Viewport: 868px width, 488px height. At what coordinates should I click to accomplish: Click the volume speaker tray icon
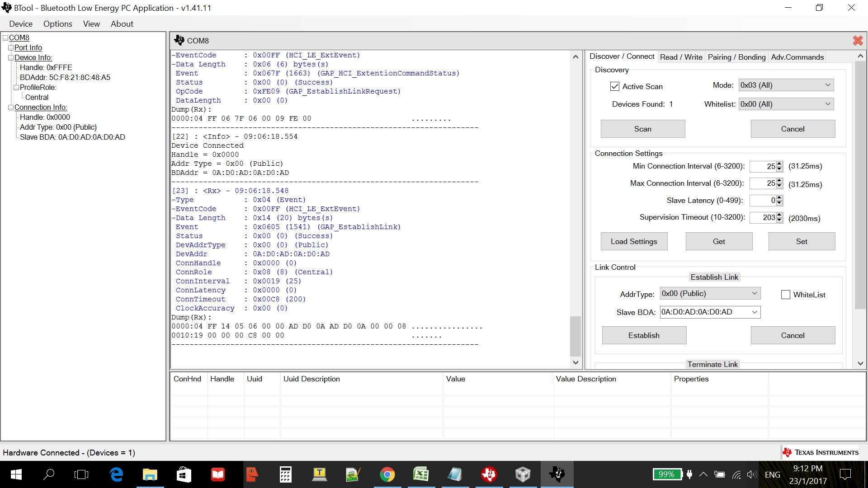[751, 474]
